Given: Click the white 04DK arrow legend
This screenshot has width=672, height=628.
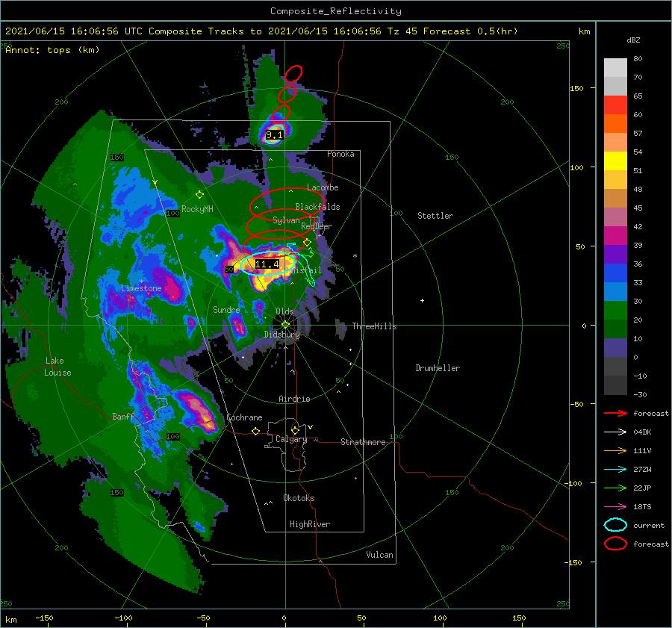Looking at the screenshot, I should 615,432.
